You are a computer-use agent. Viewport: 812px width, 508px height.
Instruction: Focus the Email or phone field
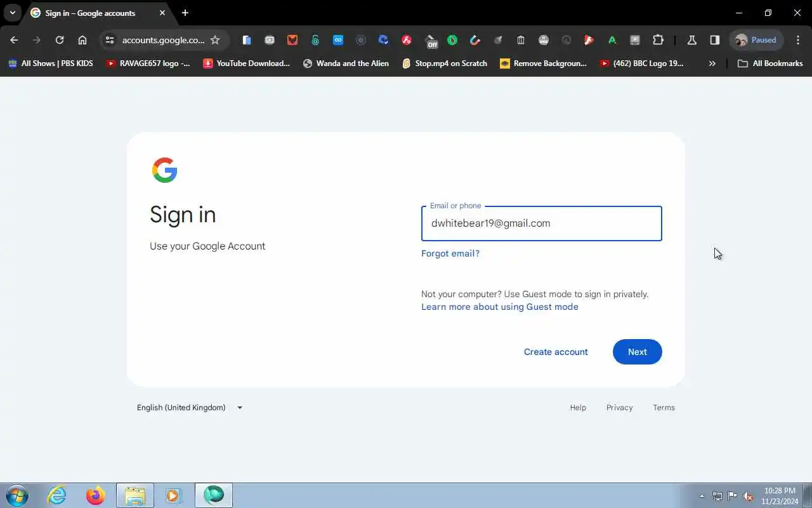[542, 224]
